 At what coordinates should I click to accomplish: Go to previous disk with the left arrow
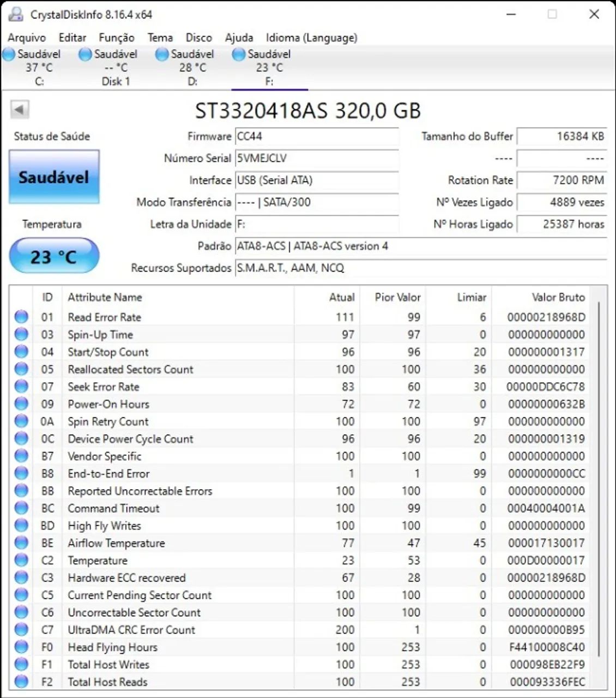pyautogui.click(x=20, y=110)
